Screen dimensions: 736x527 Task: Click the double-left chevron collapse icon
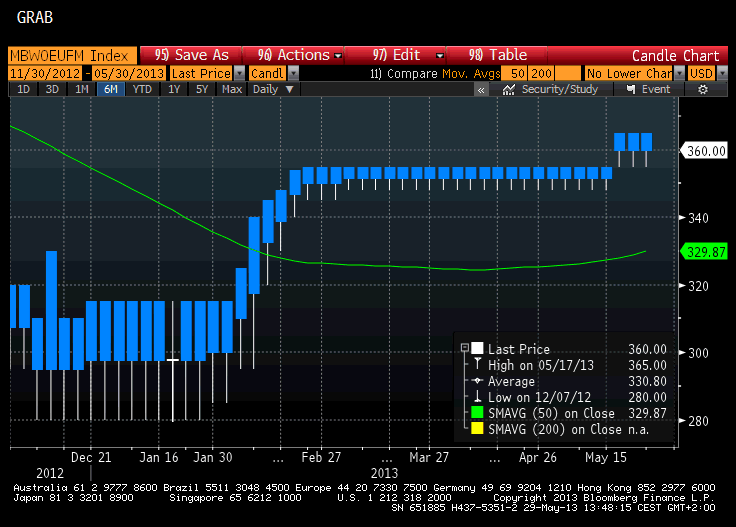[x=481, y=89]
